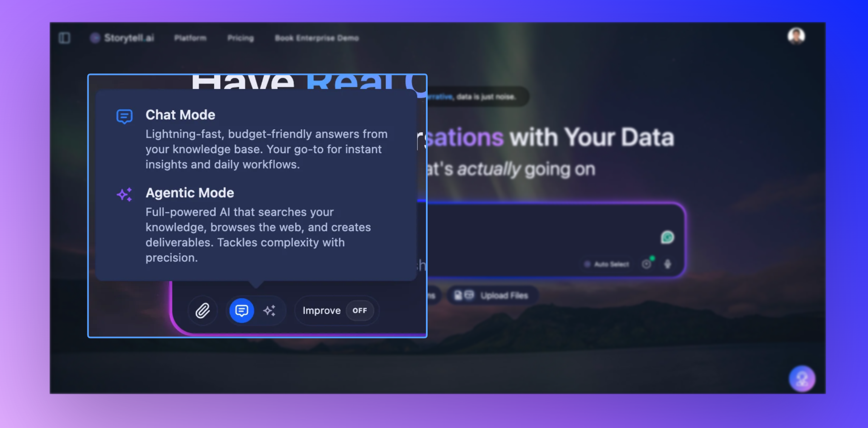Image resolution: width=868 pixels, height=428 pixels.
Task: Click the paperclip attach icon
Action: pos(203,311)
